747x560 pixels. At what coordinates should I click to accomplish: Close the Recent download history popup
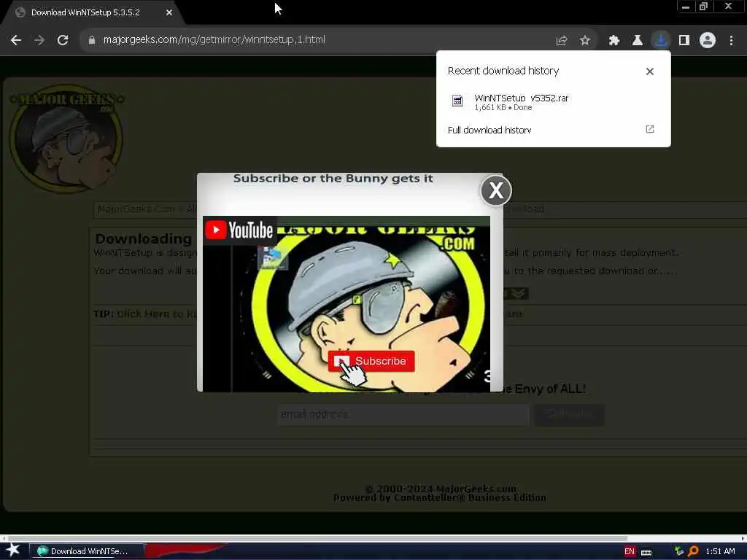(650, 71)
